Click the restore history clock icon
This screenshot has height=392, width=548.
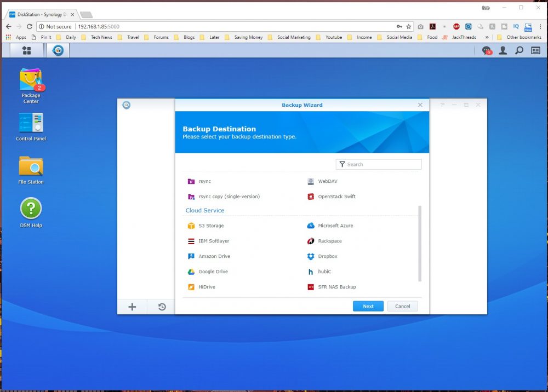(162, 307)
